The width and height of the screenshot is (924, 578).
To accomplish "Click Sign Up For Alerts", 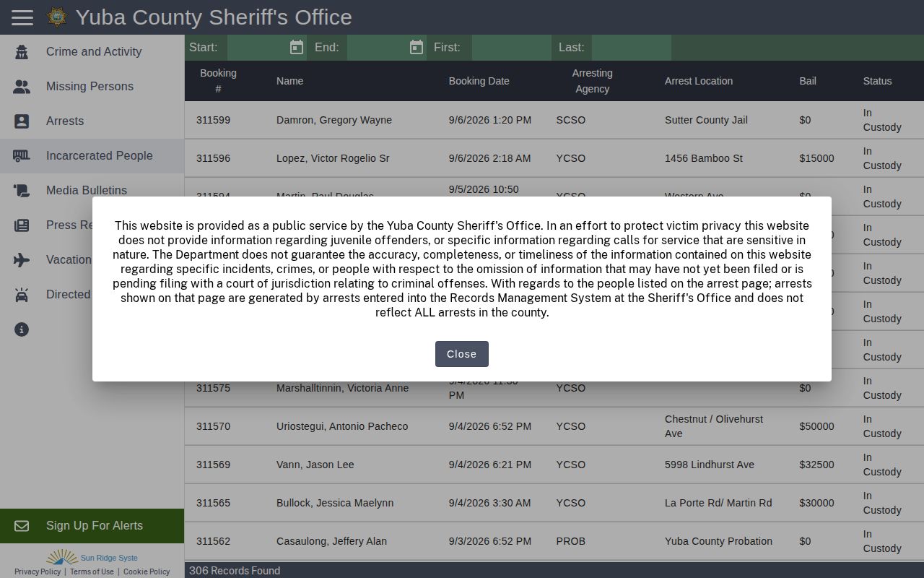I will click(92, 526).
